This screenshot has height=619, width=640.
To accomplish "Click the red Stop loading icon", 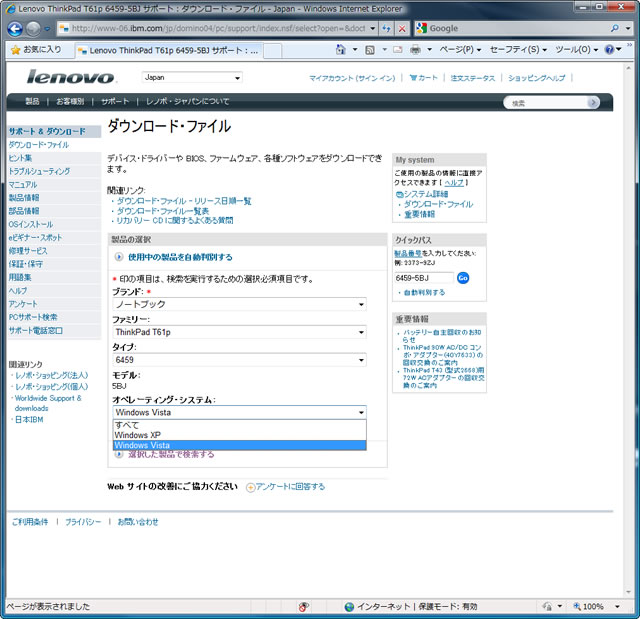I will 402,29.
